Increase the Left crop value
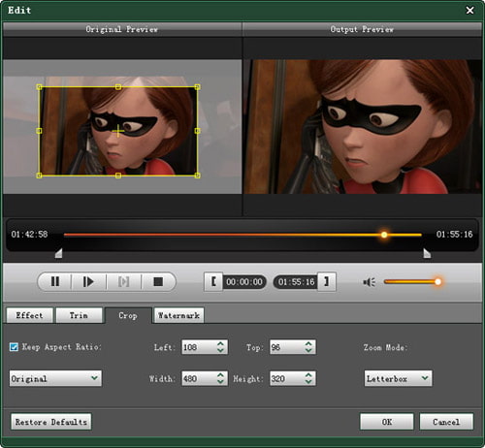485x448 pixels. tap(220, 343)
